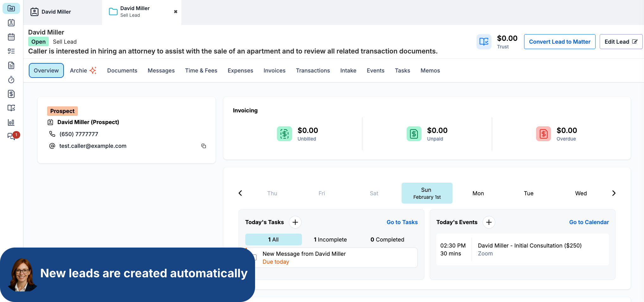Open the Time & Fees tab
This screenshot has height=302, width=644.
(201, 71)
